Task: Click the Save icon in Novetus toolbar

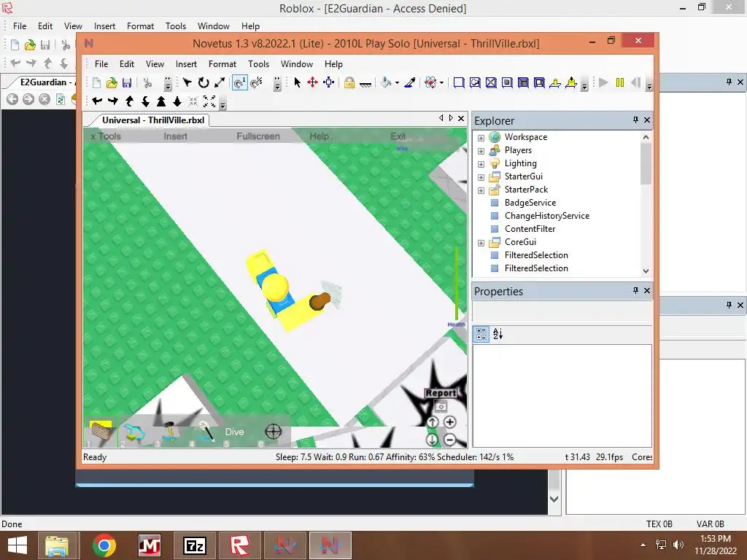Action: [x=127, y=83]
